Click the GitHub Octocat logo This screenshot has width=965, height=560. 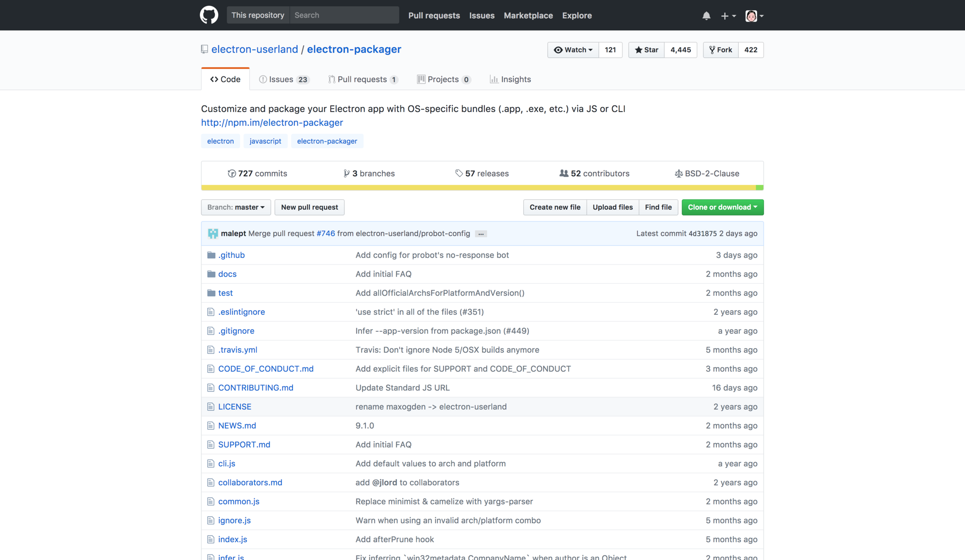click(x=209, y=15)
